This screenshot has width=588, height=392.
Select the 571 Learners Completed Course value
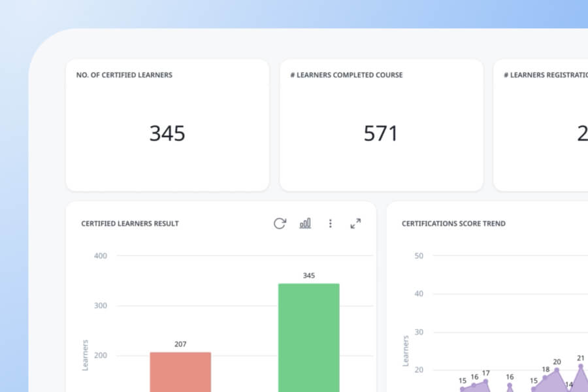[x=380, y=133]
